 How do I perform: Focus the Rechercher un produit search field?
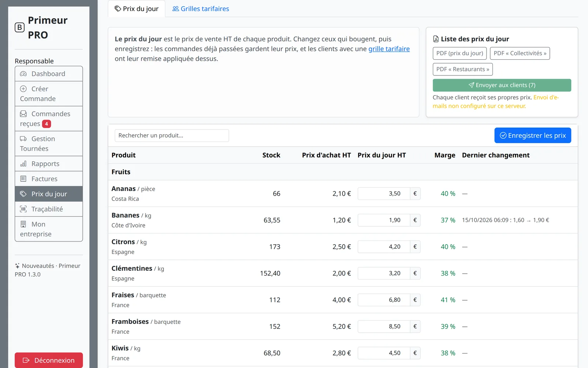pos(172,135)
